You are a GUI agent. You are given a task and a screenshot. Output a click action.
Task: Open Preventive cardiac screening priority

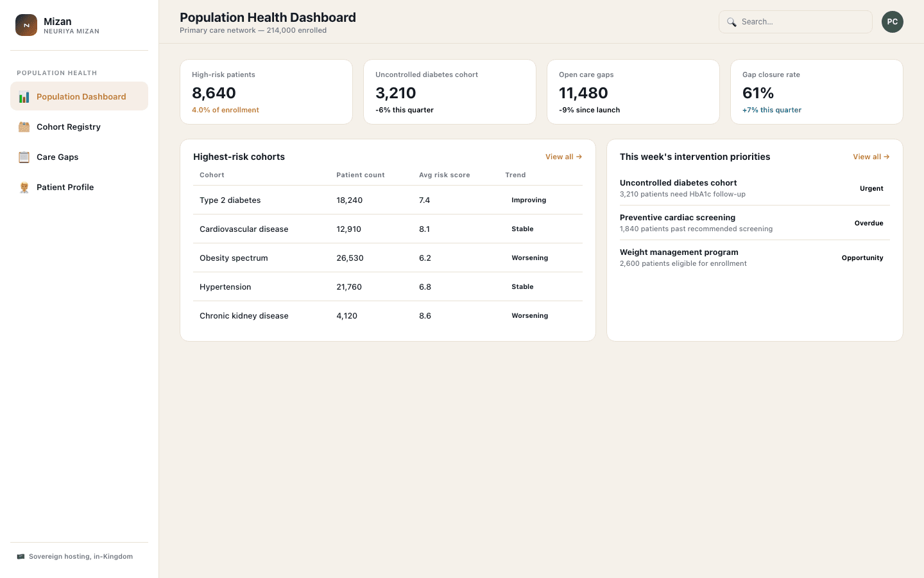(755, 223)
